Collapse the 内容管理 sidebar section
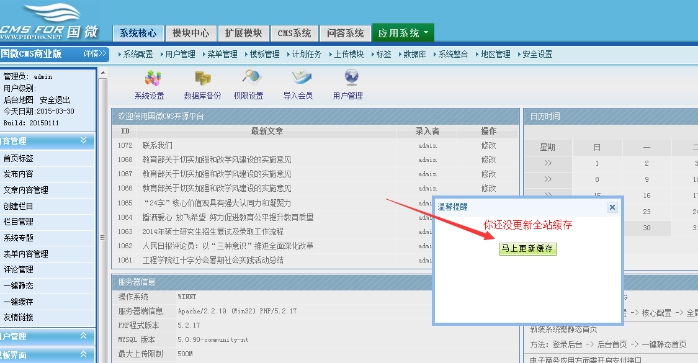 click(83, 141)
